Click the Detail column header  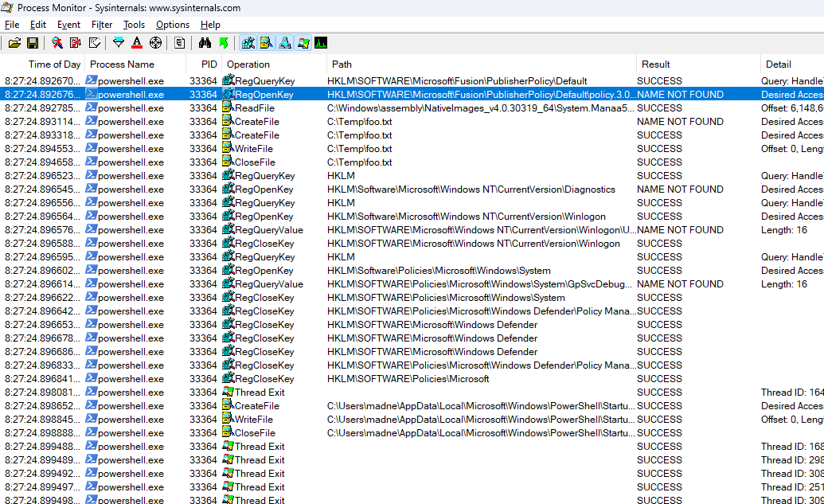(x=792, y=64)
